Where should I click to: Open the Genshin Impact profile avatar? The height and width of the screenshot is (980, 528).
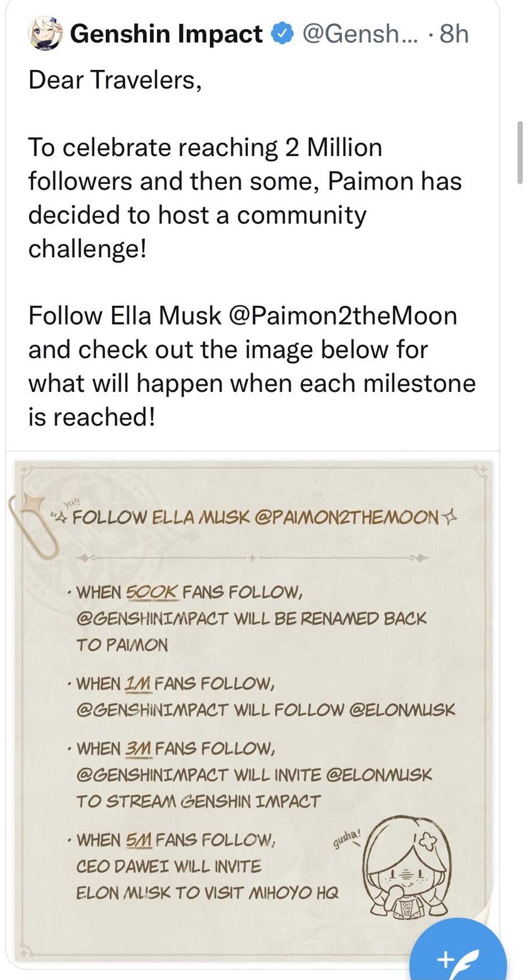tap(45, 34)
